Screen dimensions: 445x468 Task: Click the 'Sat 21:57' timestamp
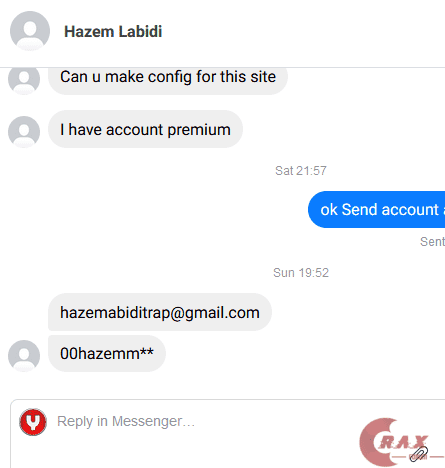[301, 171]
